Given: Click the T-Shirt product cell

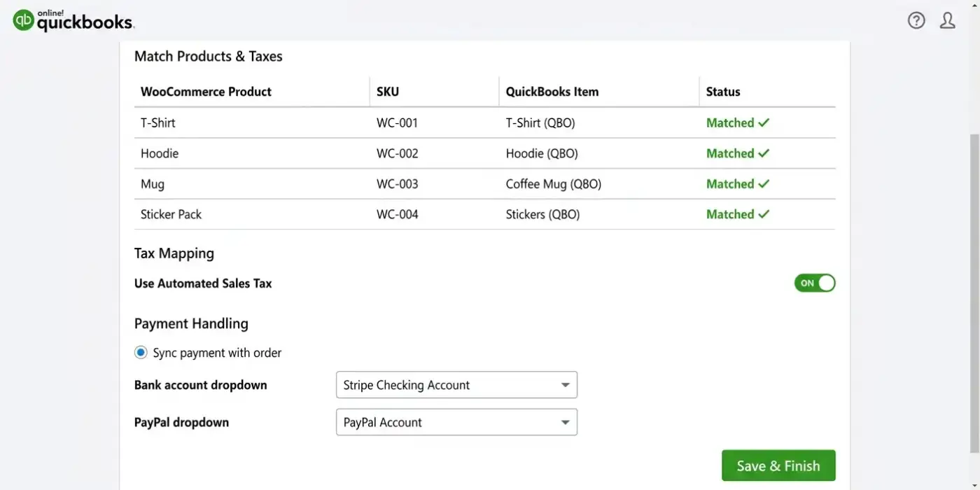Looking at the screenshot, I should (x=158, y=122).
